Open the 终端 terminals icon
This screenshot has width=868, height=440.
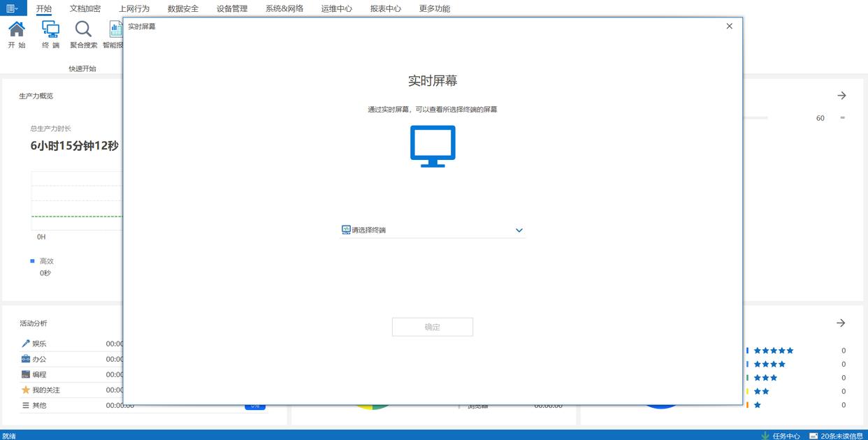[x=50, y=29]
